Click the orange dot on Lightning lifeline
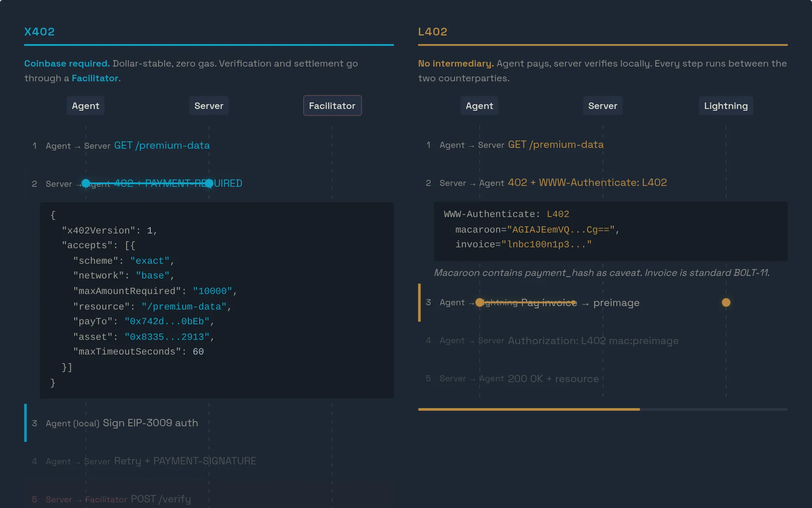Image resolution: width=812 pixels, height=508 pixels. (726, 303)
